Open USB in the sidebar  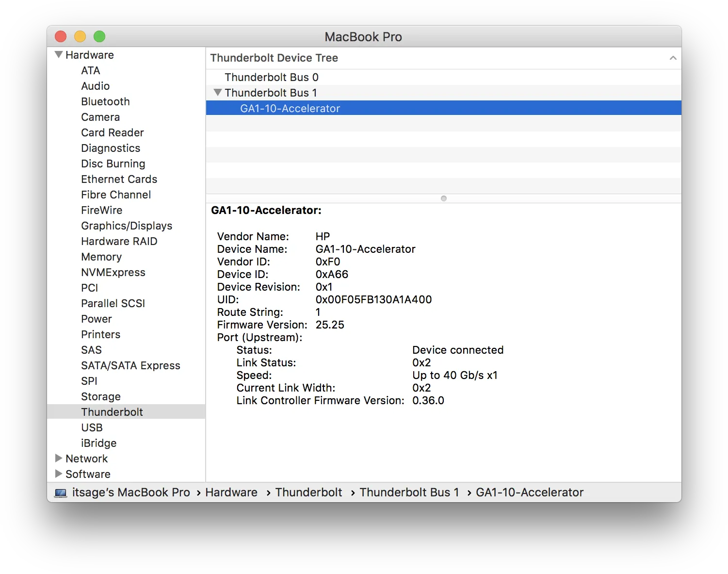(92, 427)
